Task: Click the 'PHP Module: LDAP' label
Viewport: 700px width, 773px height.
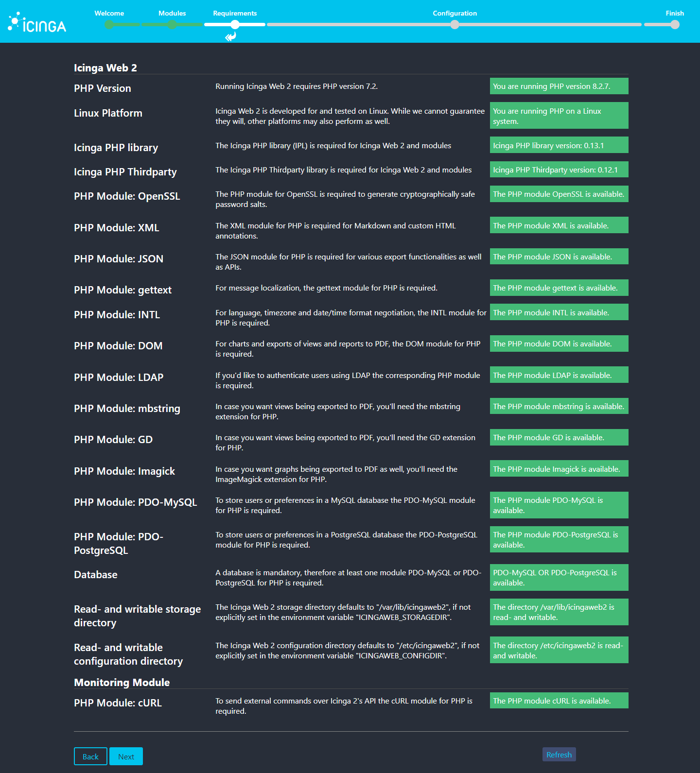Action: [119, 378]
